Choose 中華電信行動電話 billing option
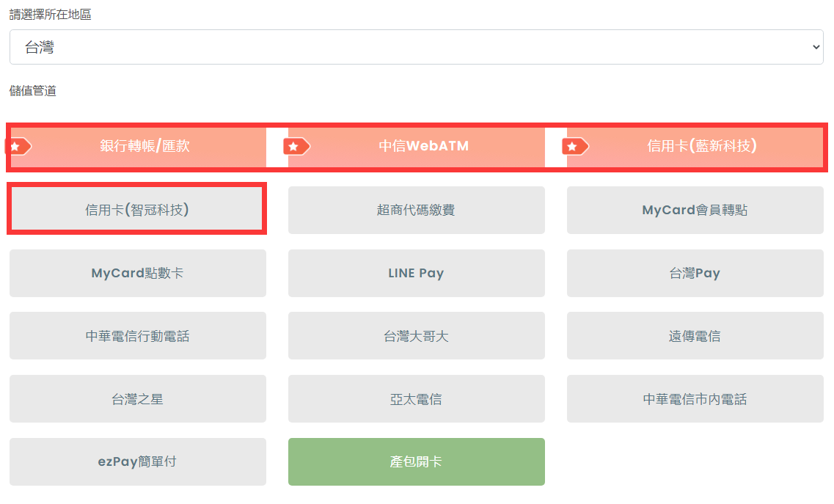The height and width of the screenshot is (504, 834). coord(138,336)
